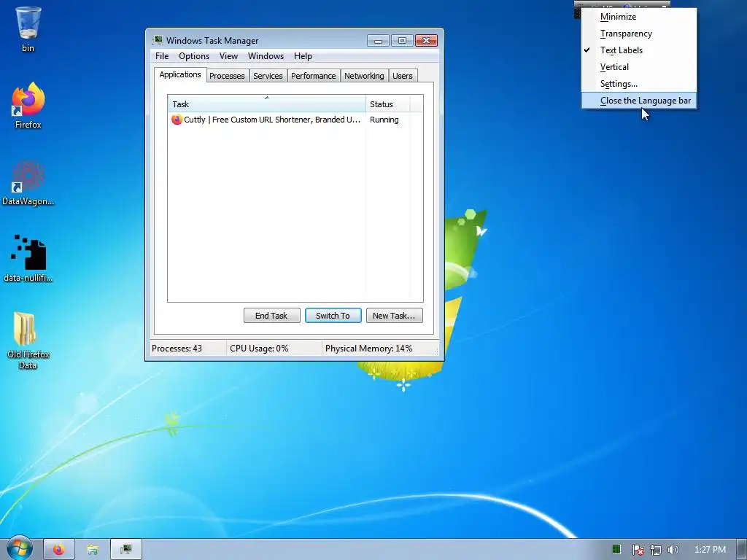The width and height of the screenshot is (747, 560).
Task: Switch to the Users tab
Action: click(x=403, y=76)
